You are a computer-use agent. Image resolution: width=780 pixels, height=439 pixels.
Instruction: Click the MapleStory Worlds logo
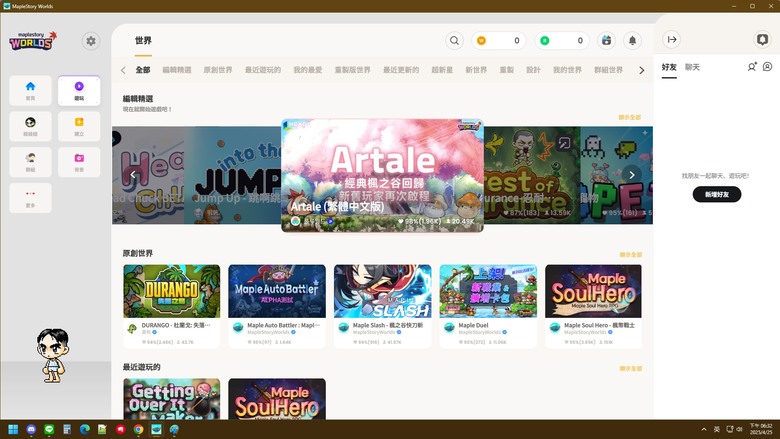33,41
